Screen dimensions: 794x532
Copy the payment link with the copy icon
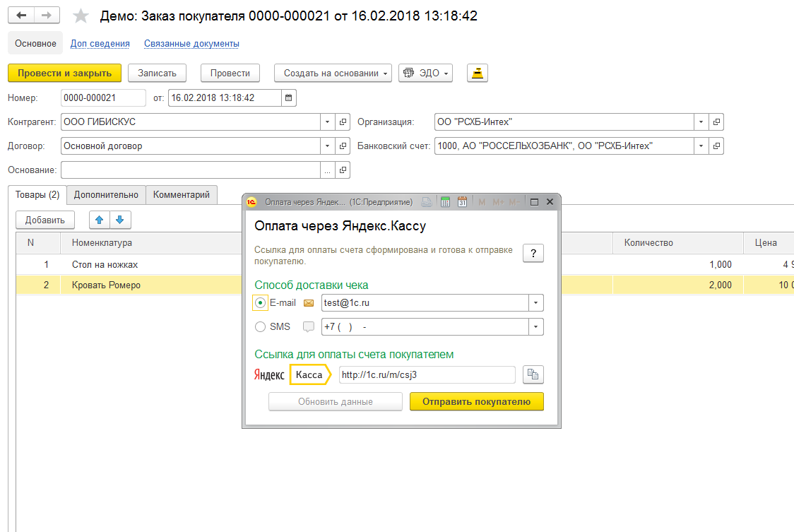[533, 375]
